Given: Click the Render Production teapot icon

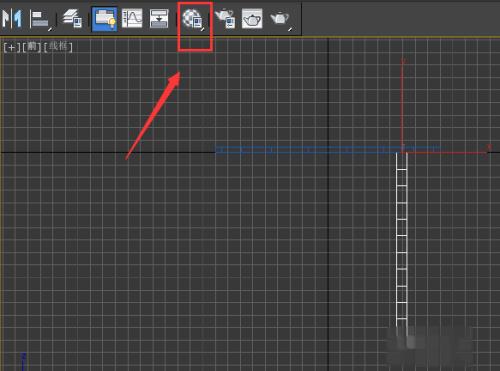Looking at the screenshot, I should click(x=279, y=18).
